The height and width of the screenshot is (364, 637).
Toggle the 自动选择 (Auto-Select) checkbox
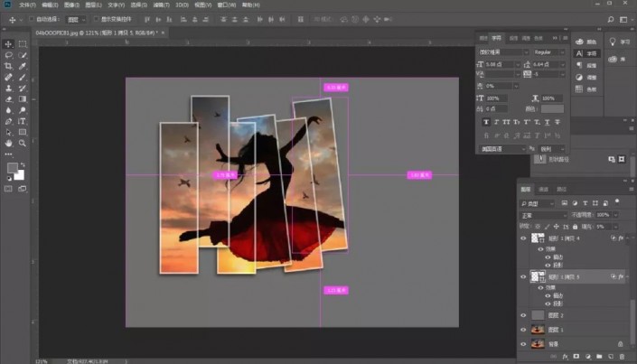coord(33,18)
